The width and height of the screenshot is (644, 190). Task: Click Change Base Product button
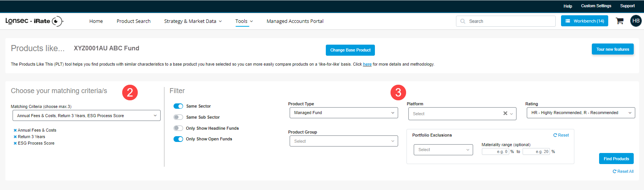point(350,50)
